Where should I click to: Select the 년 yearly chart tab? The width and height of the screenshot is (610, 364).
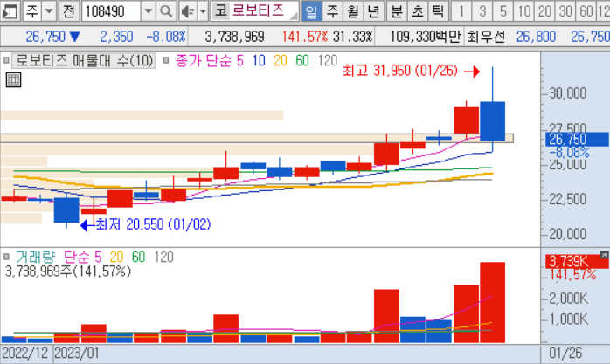coord(373,11)
